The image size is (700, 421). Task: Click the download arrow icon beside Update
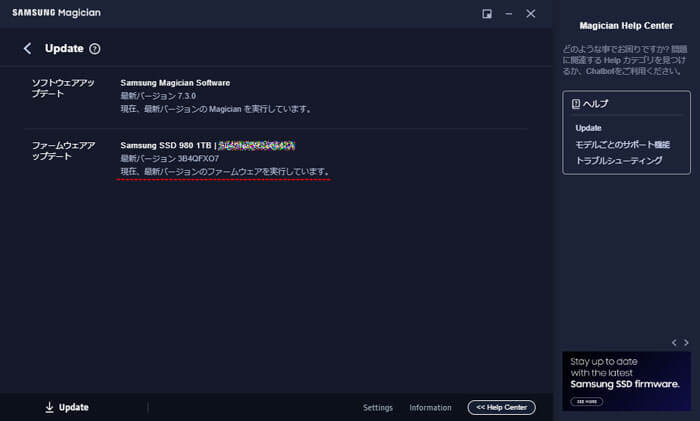49,407
